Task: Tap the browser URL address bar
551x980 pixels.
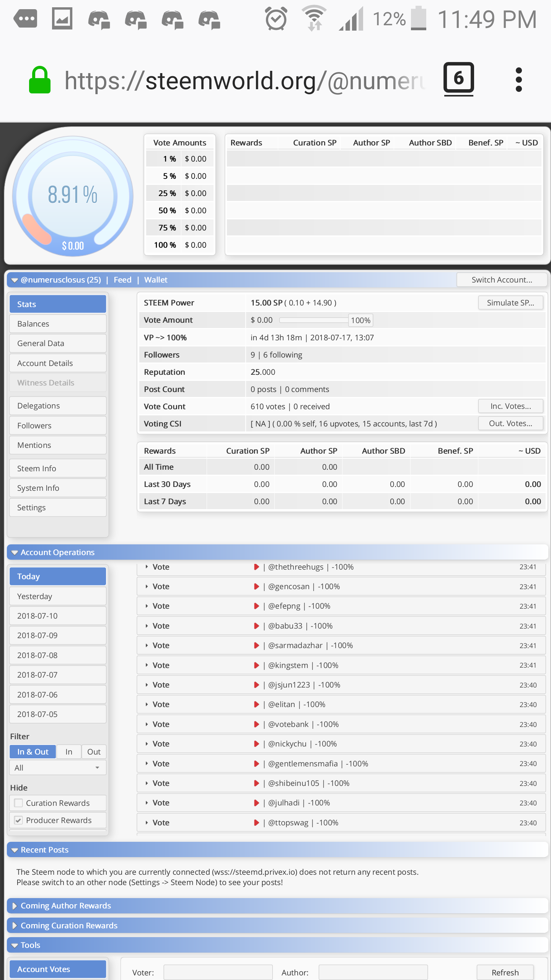Action: (x=245, y=80)
